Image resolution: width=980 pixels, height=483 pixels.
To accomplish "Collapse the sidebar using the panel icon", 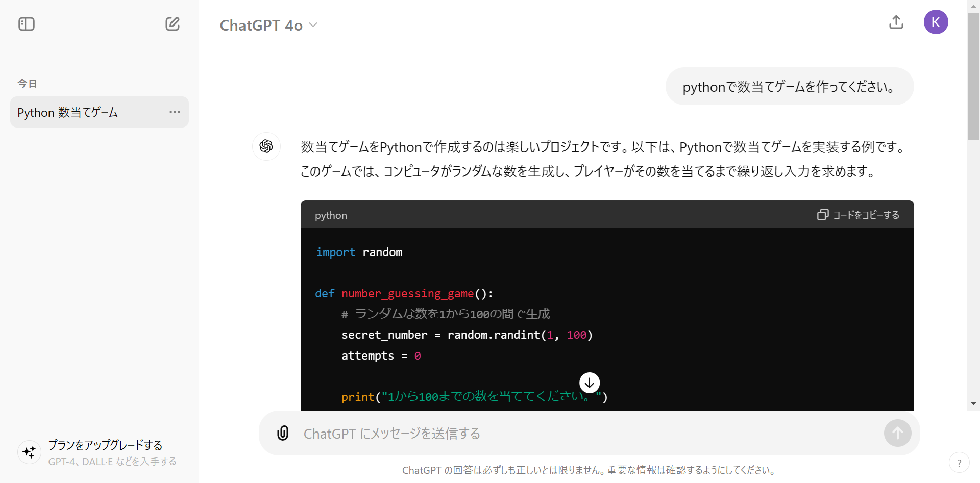I will (27, 24).
